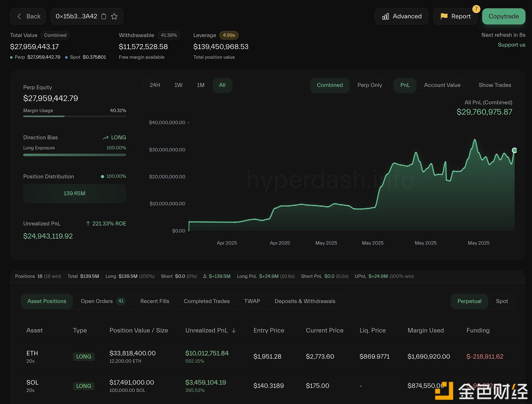Image resolution: width=532 pixels, height=404 pixels.
Task: Switch chart to Perp Only
Action: point(369,85)
